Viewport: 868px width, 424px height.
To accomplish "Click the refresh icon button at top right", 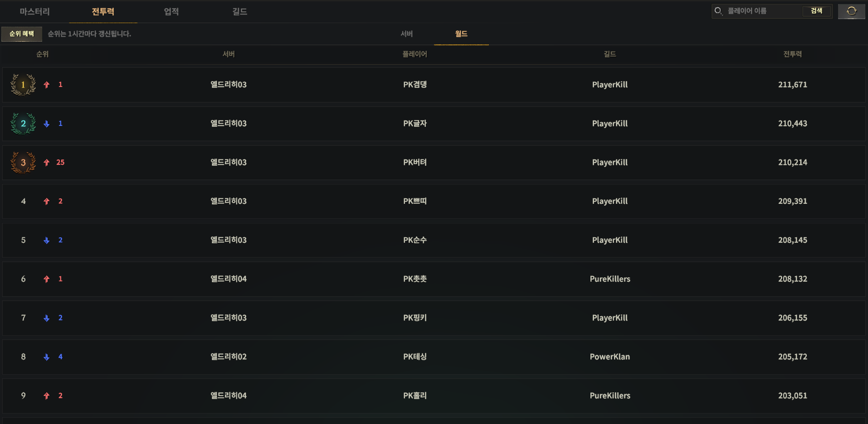I will (851, 11).
